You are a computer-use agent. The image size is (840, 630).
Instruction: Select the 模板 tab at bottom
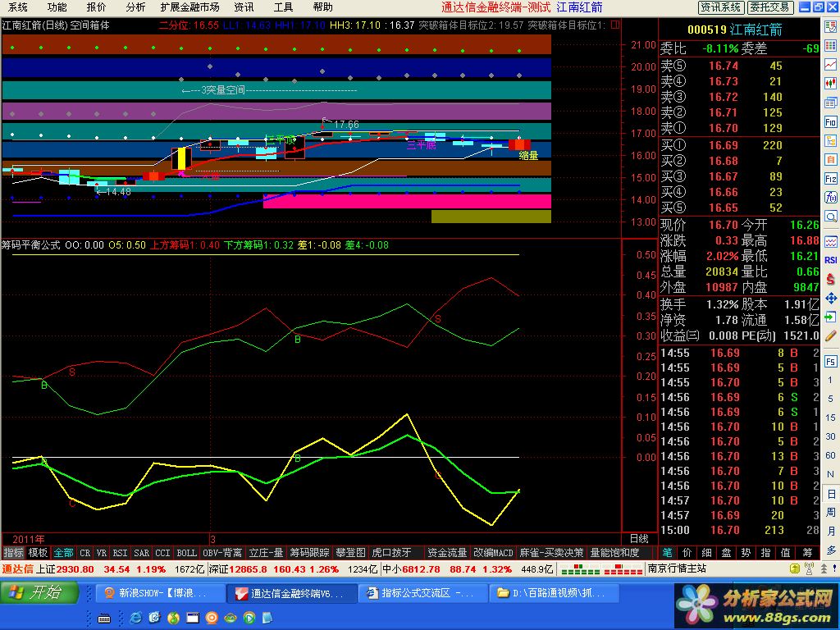click(38, 552)
